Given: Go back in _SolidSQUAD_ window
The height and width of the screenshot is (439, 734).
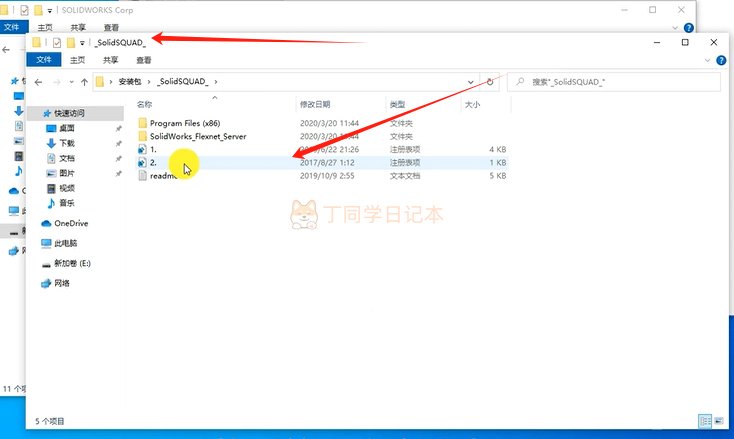Looking at the screenshot, I should click(x=38, y=82).
